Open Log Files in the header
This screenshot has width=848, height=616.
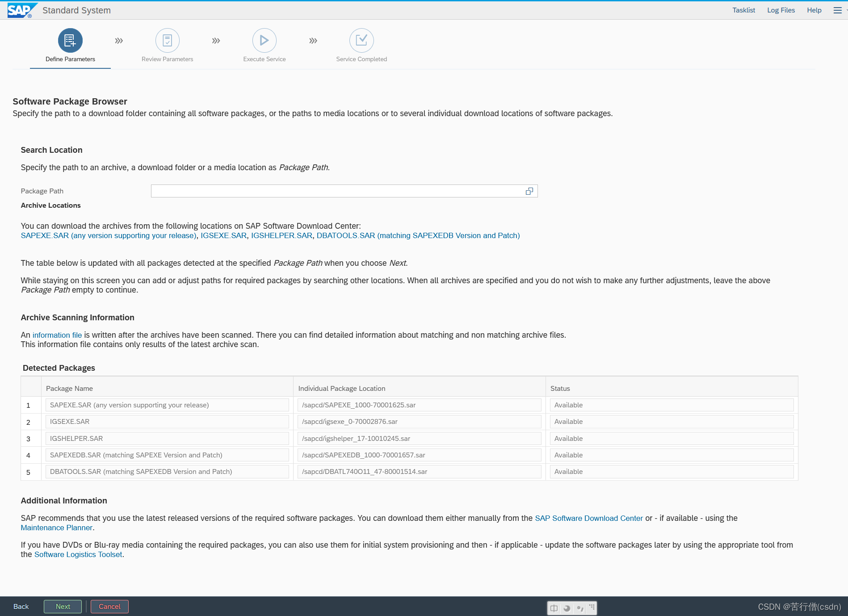pos(781,10)
